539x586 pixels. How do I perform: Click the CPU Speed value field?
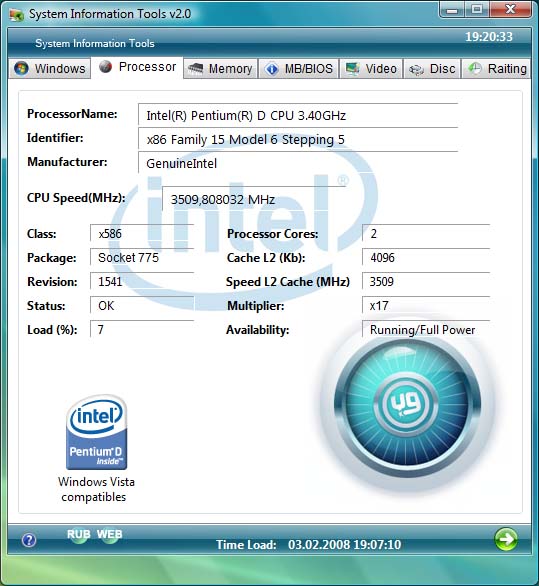click(253, 199)
